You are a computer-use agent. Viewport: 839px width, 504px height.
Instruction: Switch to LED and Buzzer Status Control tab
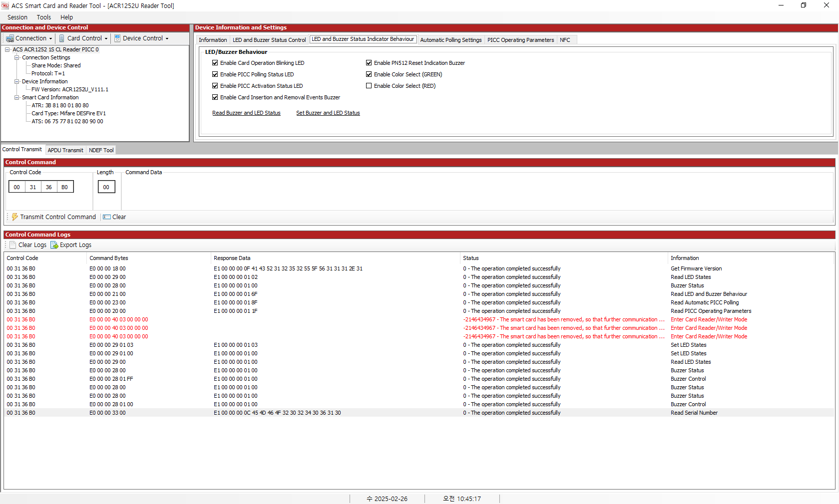point(269,40)
